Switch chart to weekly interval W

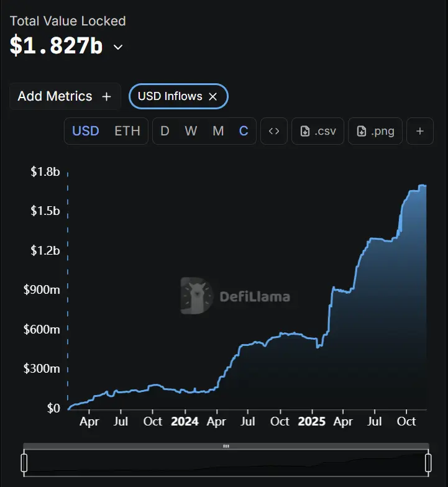tap(191, 131)
